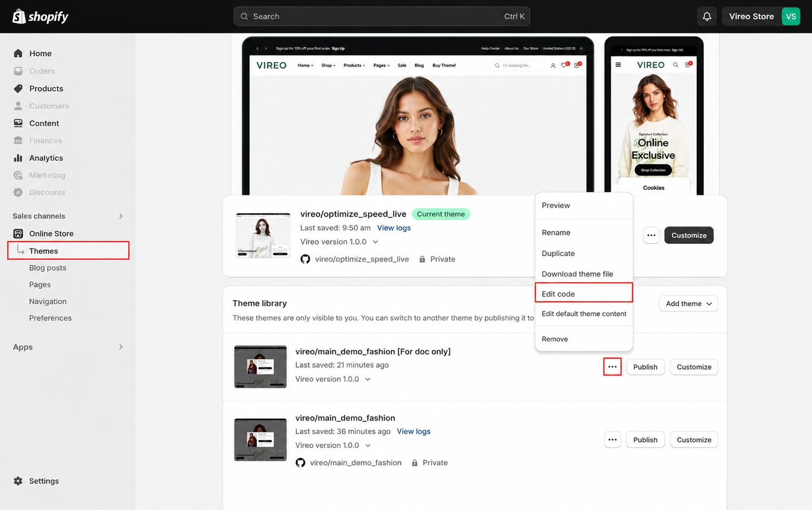Click the Content icon in sidebar
Image resolution: width=812 pixels, height=510 pixels.
(x=18, y=123)
